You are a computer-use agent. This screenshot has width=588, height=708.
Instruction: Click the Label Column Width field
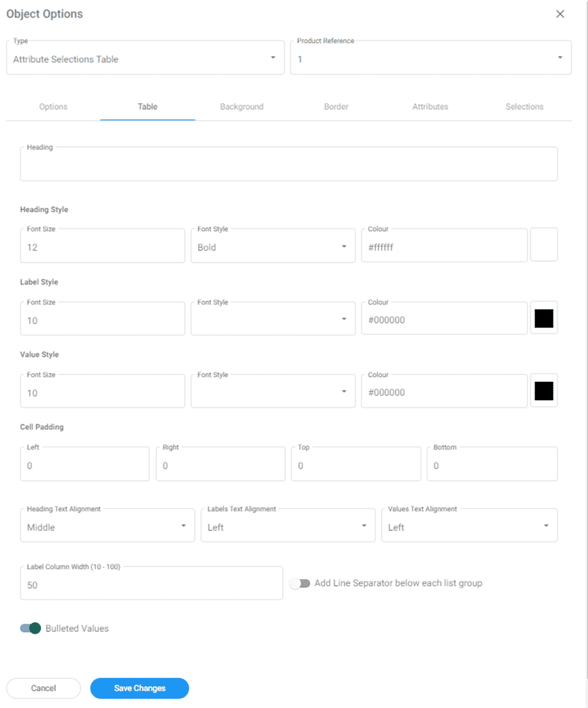coord(151,585)
